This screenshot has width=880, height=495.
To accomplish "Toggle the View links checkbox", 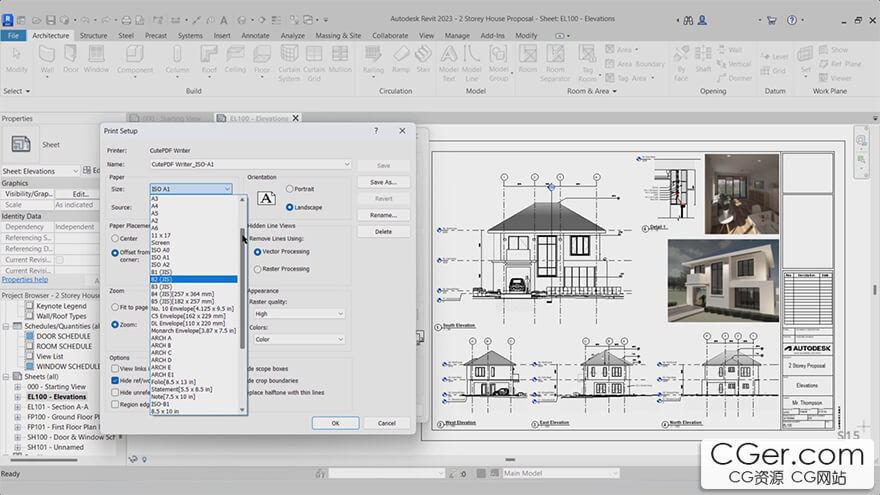I will pos(115,369).
